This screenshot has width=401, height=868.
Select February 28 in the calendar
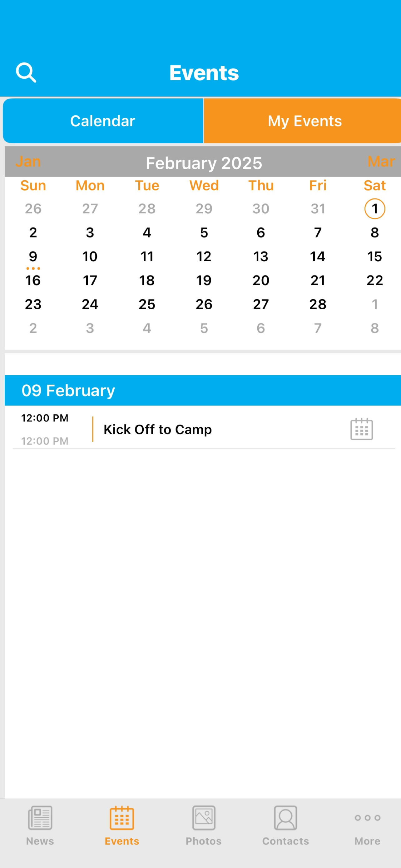[318, 304]
